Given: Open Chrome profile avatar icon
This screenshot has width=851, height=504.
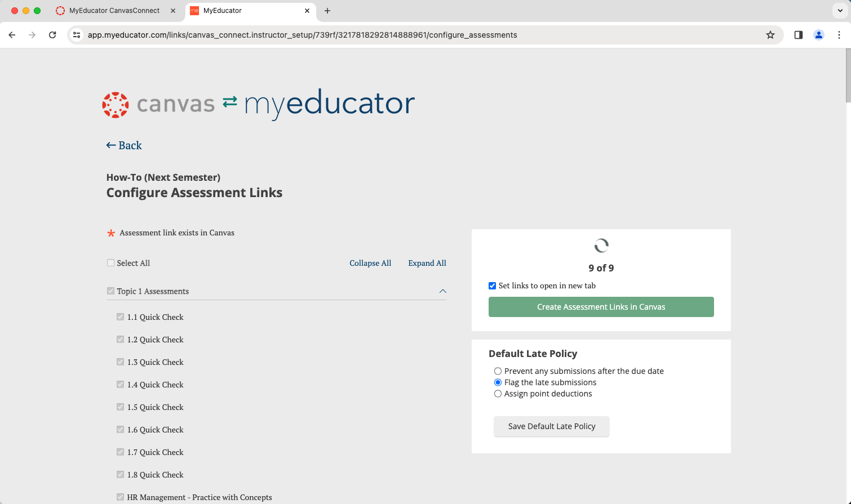Looking at the screenshot, I should pos(819,35).
